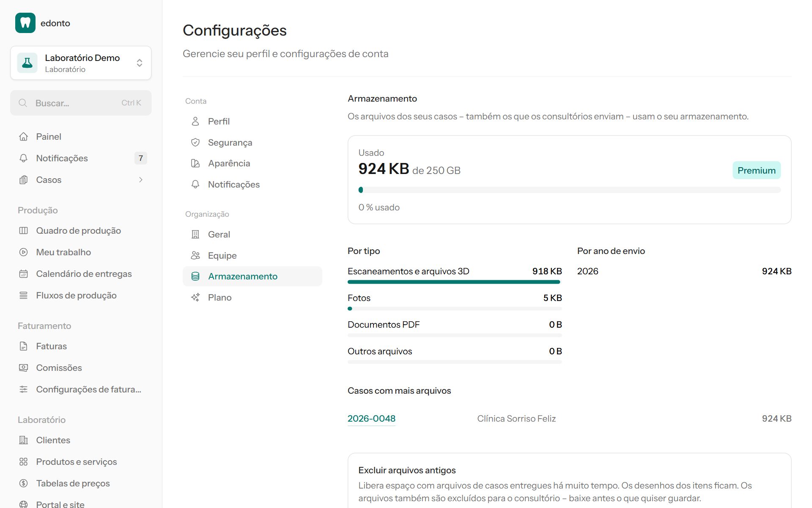
Task: Click the "0 % usado" text
Action: coord(379,207)
